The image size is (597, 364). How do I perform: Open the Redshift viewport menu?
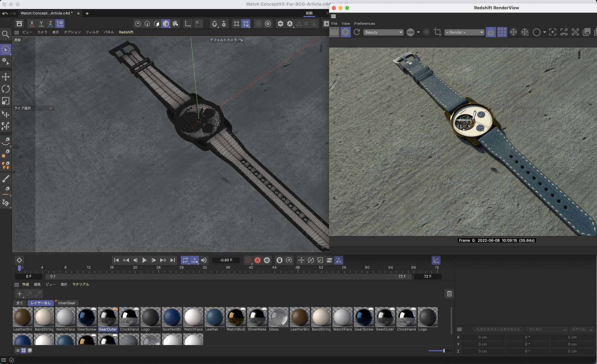coord(126,32)
